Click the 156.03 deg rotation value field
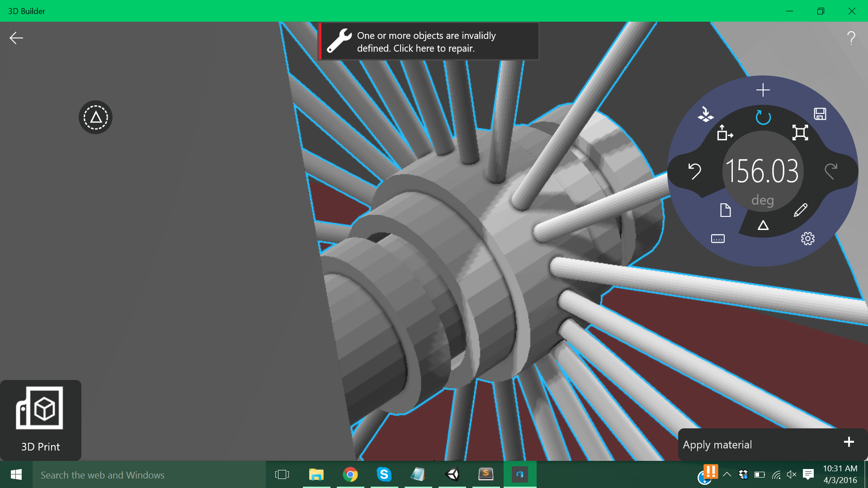 coord(762,172)
